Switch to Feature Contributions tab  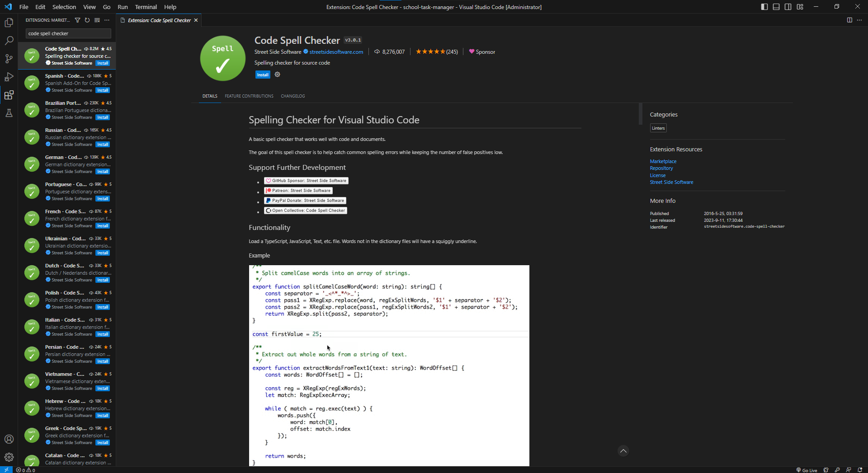coord(249,96)
